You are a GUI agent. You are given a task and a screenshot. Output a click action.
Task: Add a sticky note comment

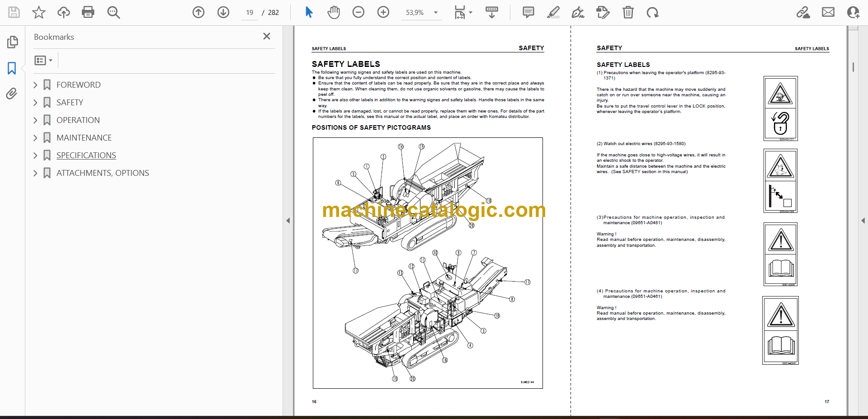[x=528, y=12]
